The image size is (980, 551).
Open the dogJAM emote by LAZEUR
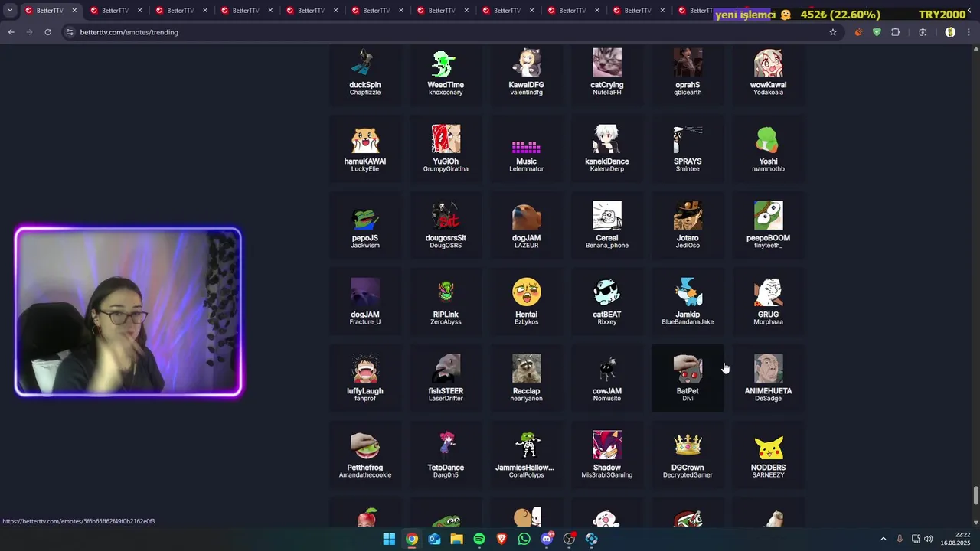point(526,226)
